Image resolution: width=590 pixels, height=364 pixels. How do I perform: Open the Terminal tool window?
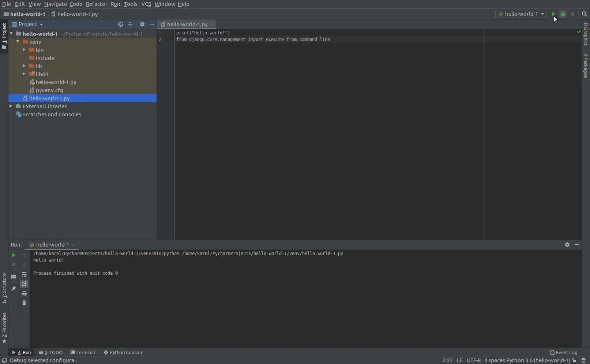(x=83, y=353)
